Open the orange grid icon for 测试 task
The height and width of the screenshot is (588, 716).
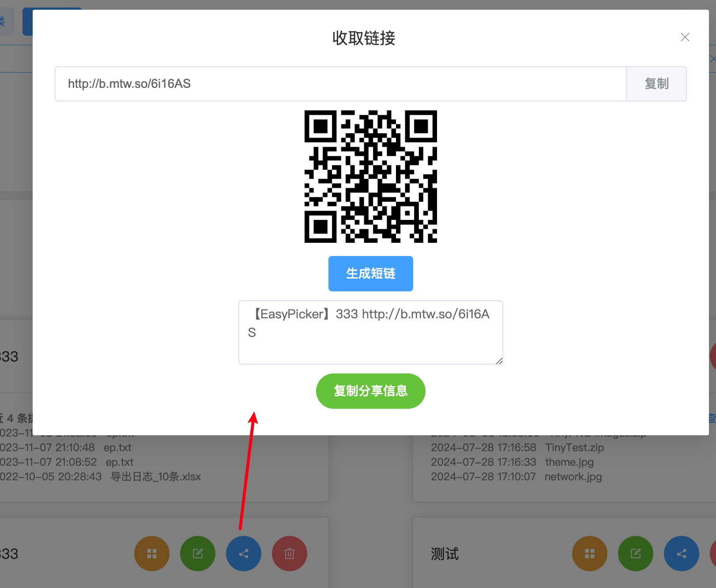coord(590,554)
